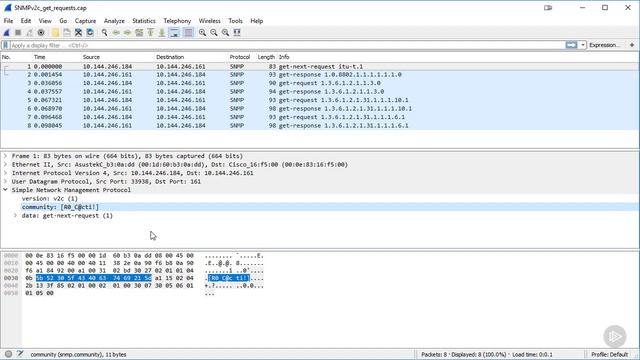The width and height of the screenshot is (640, 360).
Task: Zoom out main window text
Action: click(214, 33)
